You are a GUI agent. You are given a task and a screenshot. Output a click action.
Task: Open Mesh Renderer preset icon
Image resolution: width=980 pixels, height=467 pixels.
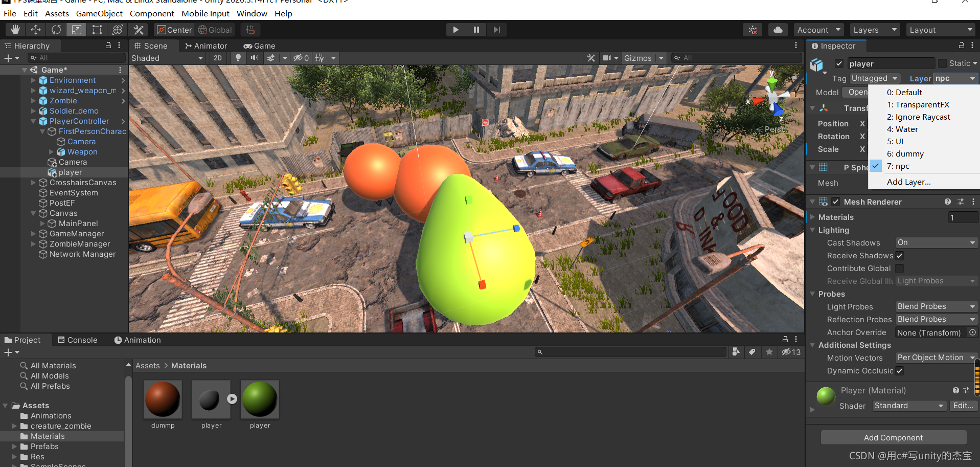[x=961, y=202]
